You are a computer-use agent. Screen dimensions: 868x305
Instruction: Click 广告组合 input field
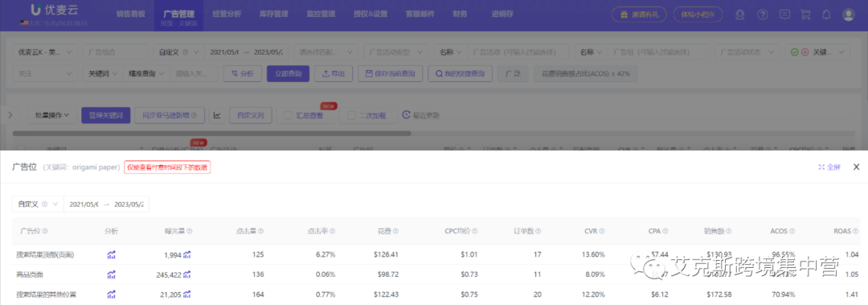pos(115,52)
